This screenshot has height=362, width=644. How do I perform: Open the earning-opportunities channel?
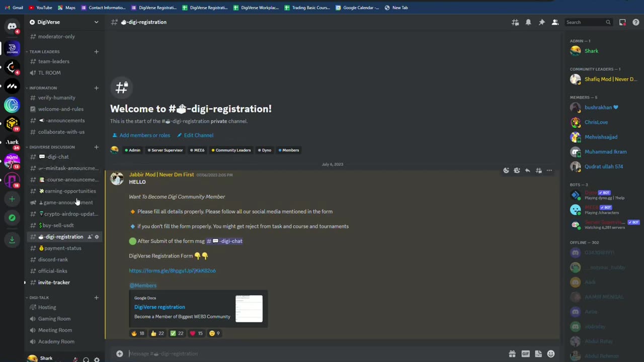click(64, 191)
